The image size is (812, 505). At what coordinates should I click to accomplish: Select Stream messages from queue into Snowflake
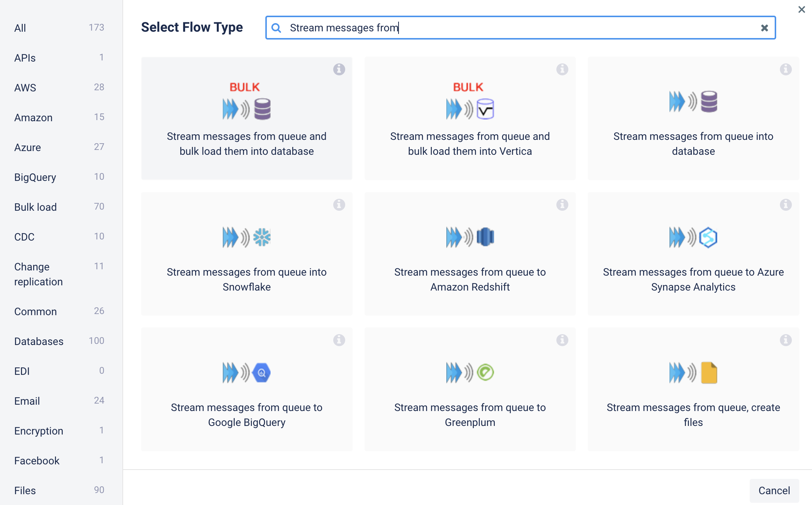[247, 254]
